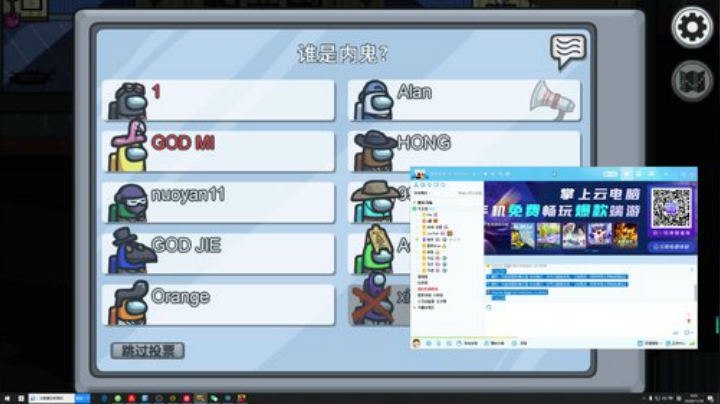Image resolution: width=720 pixels, height=404 pixels.
Task: Vote for player Alan
Action: tap(464, 101)
